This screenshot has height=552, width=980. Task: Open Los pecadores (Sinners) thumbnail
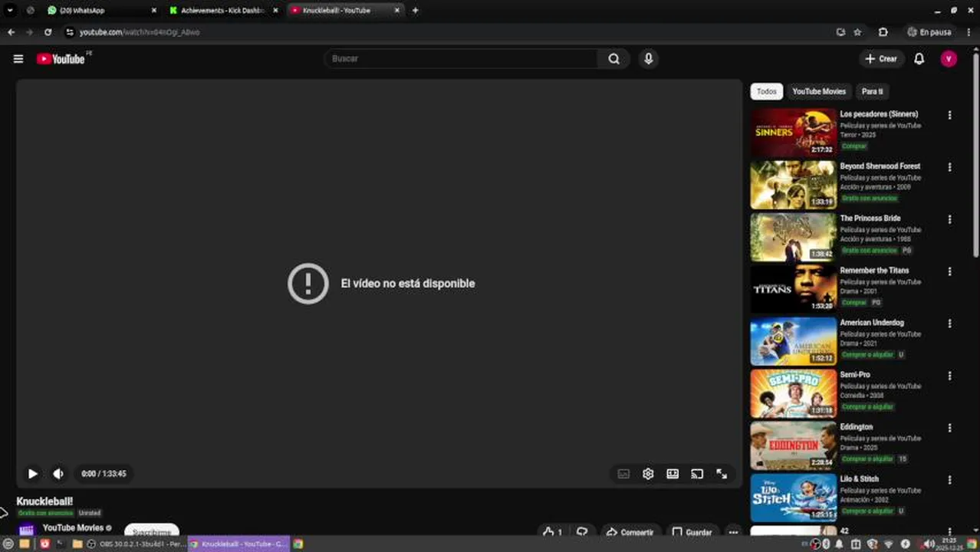(793, 132)
